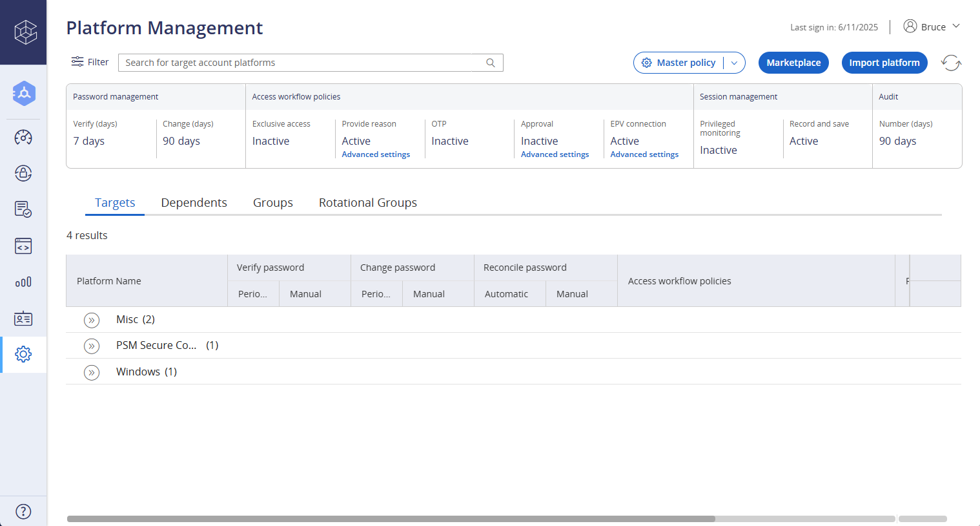Select the Applications window sidebar icon
The height and width of the screenshot is (526, 980).
pyautogui.click(x=23, y=246)
